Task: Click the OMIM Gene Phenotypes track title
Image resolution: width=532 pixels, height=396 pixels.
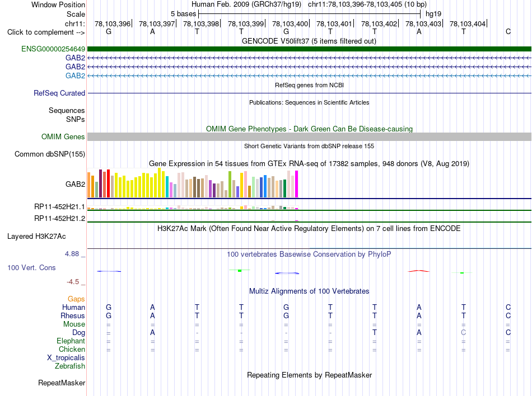Action: [310, 129]
